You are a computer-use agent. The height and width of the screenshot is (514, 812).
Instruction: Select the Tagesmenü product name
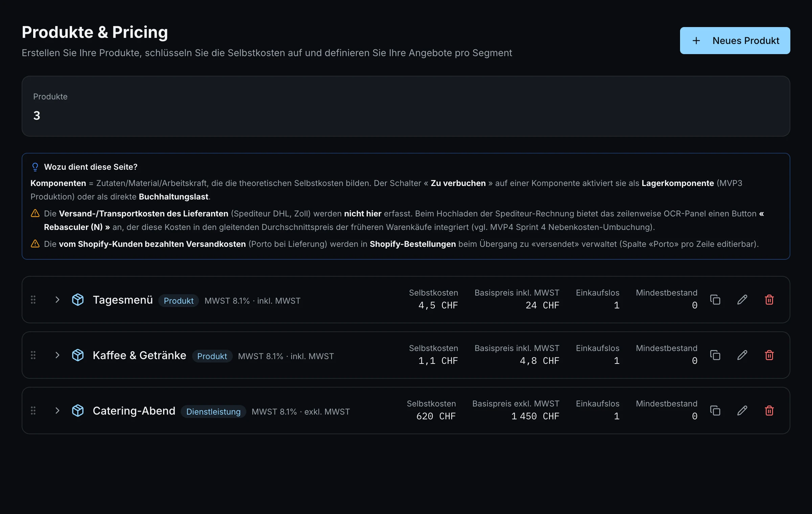(x=123, y=300)
